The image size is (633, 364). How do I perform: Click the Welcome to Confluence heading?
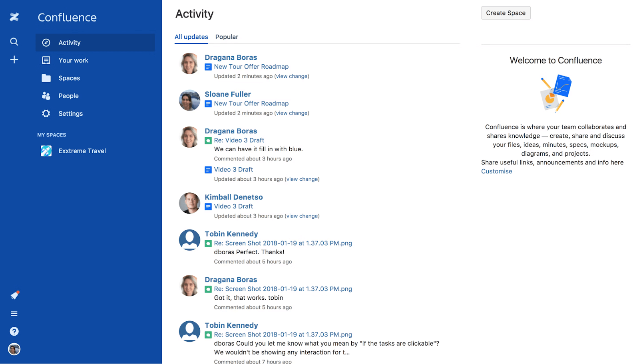point(556,60)
